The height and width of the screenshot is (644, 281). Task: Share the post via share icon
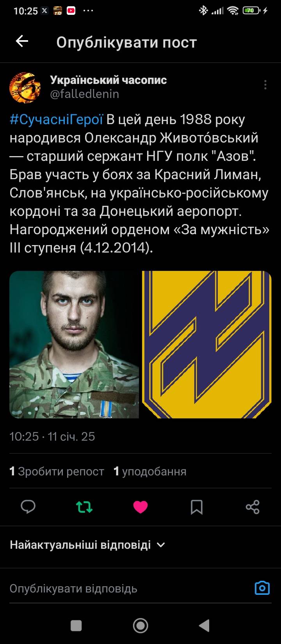[253, 507]
